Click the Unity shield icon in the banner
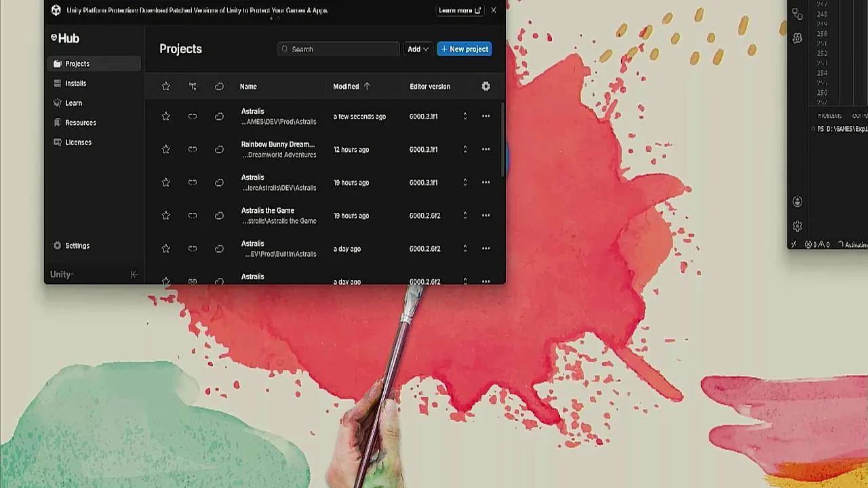The height and width of the screenshot is (488, 868). 56,10
